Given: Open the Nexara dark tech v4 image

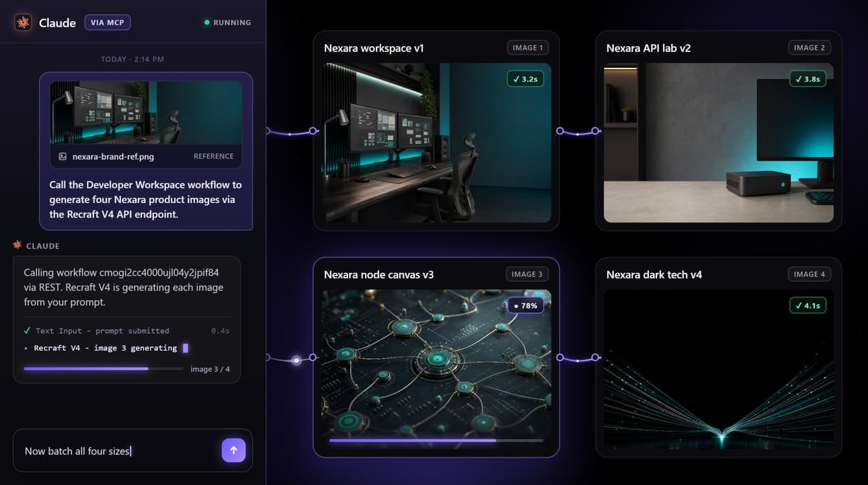Looking at the screenshot, I should [x=719, y=370].
